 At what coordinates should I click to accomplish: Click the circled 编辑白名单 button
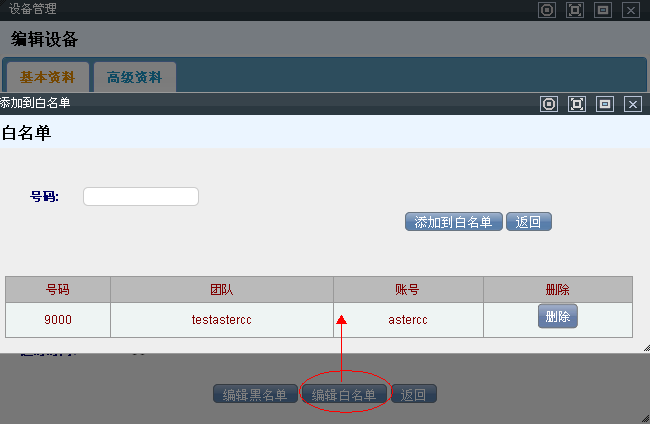pos(344,395)
